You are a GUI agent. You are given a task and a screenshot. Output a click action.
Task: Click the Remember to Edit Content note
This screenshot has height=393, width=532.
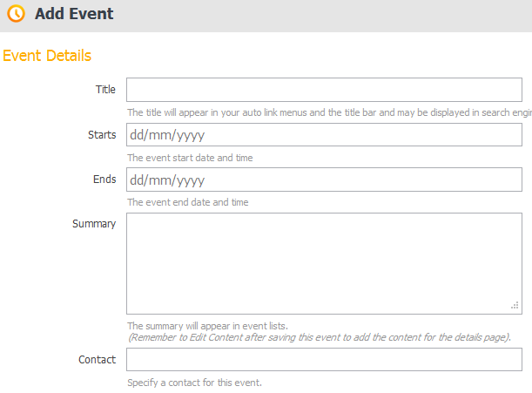[320, 336]
